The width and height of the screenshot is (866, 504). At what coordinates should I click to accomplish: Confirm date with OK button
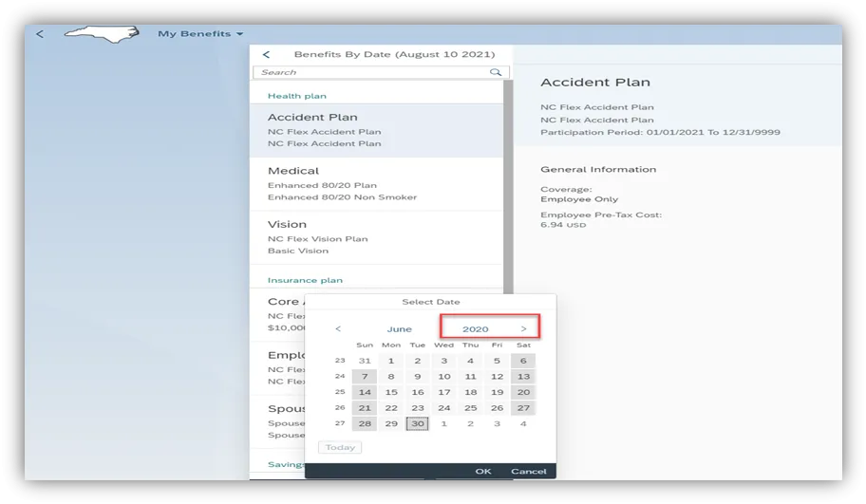[x=483, y=472]
